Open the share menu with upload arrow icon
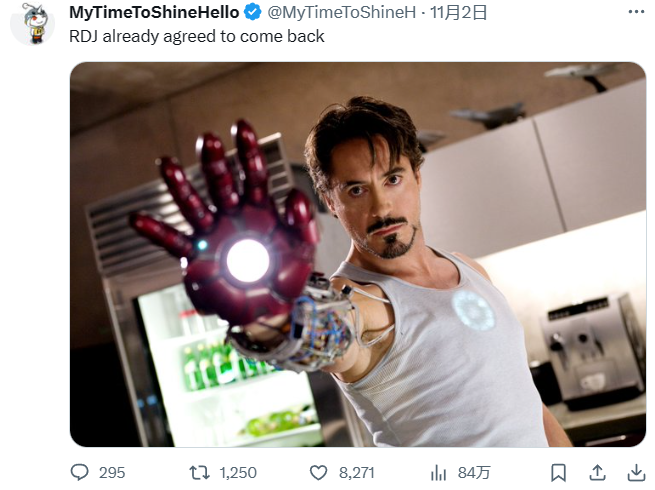 click(597, 472)
